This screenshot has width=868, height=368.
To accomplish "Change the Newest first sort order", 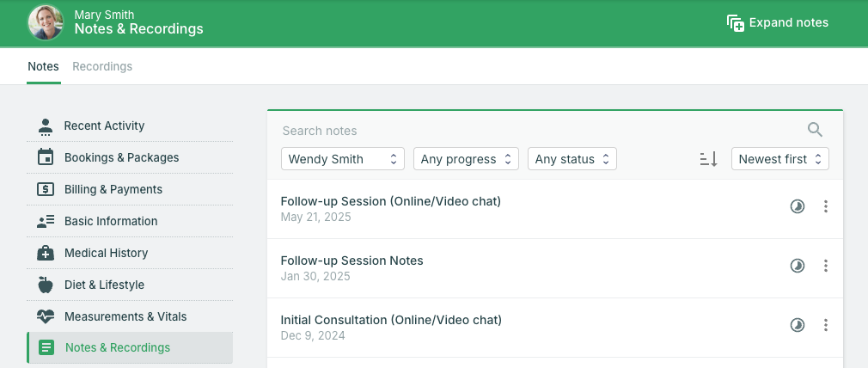I will [x=779, y=159].
